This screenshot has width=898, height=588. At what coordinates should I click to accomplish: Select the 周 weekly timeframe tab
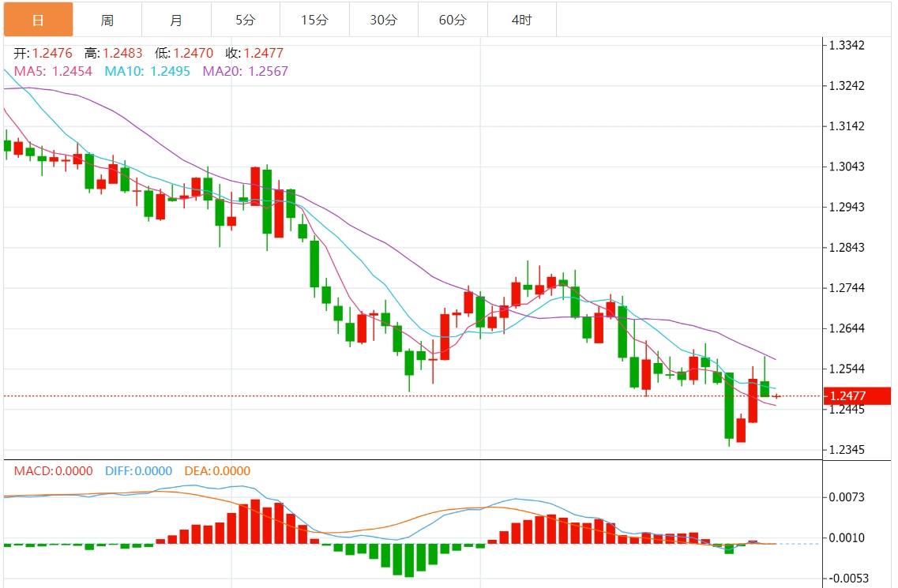(107, 20)
